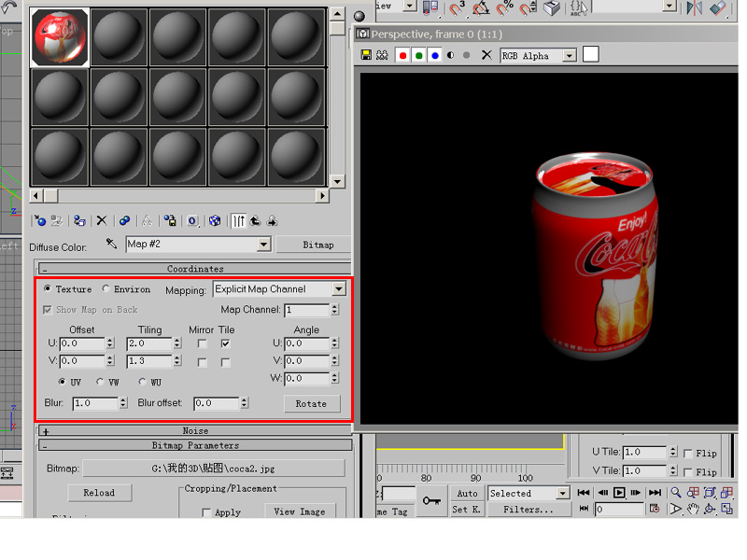Click Percent Snap magnet icon
747x560 pixels.
pyautogui.click(x=504, y=7)
